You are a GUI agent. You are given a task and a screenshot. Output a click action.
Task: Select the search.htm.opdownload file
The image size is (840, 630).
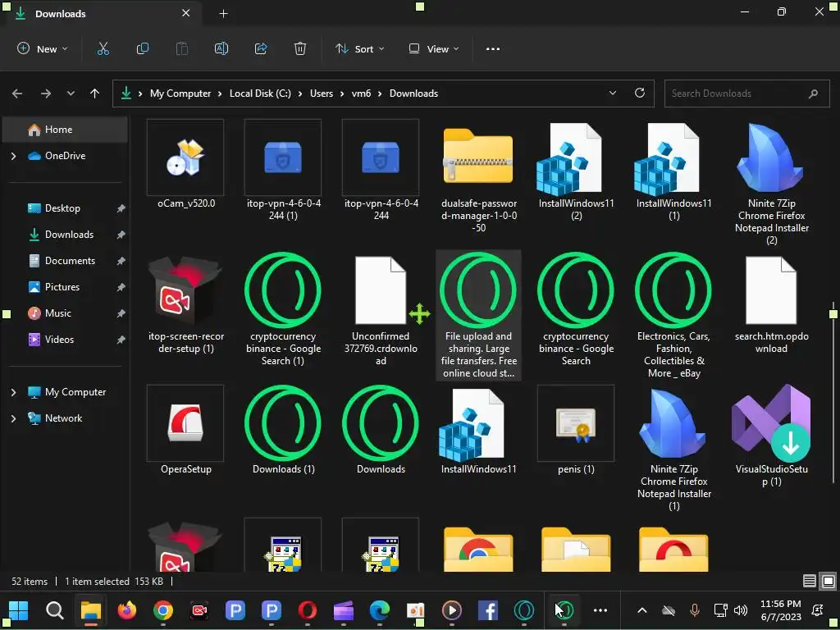point(771,304)
